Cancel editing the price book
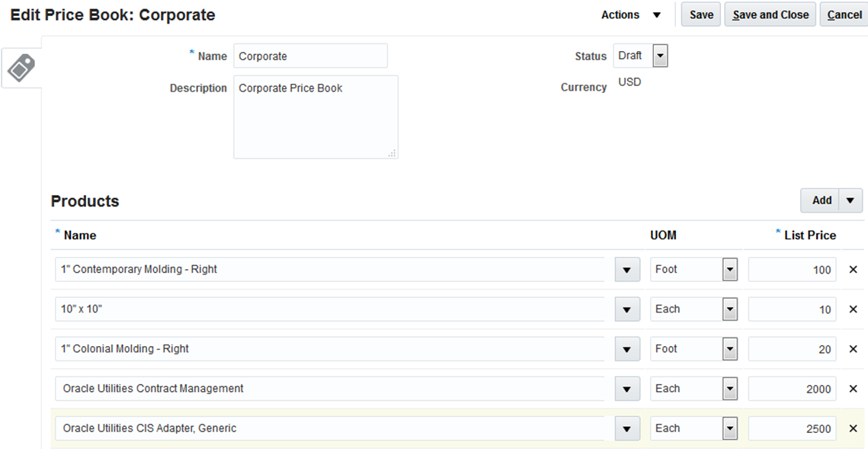 point(844,15)
